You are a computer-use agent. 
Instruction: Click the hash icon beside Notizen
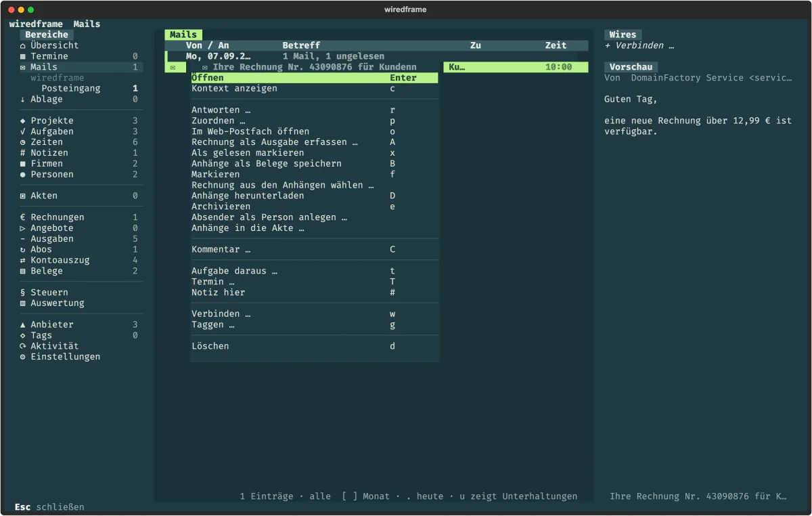pyautogui.click(x=23, y=153)
